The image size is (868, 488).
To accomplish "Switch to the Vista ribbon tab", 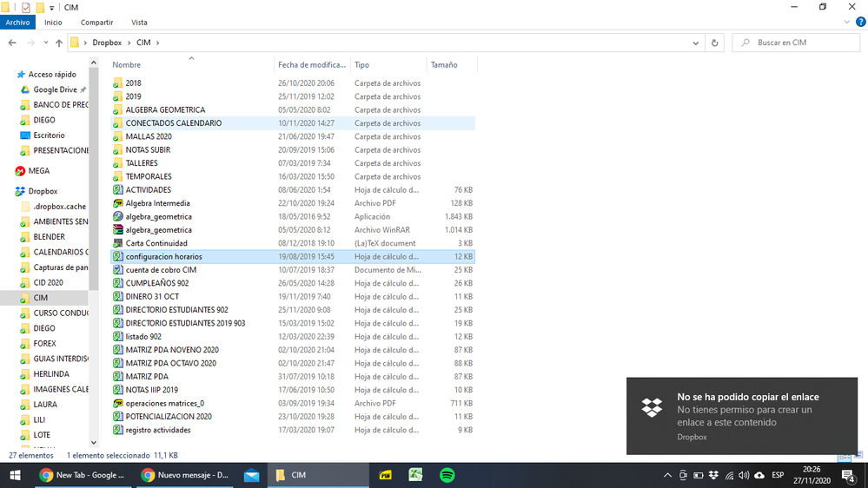I will pos(139,23).
